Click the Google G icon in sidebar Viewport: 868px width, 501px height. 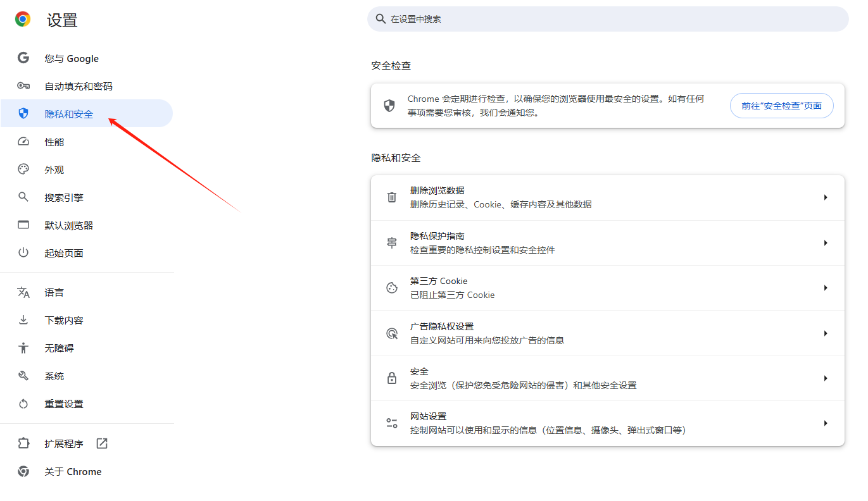tap(23, 58)
